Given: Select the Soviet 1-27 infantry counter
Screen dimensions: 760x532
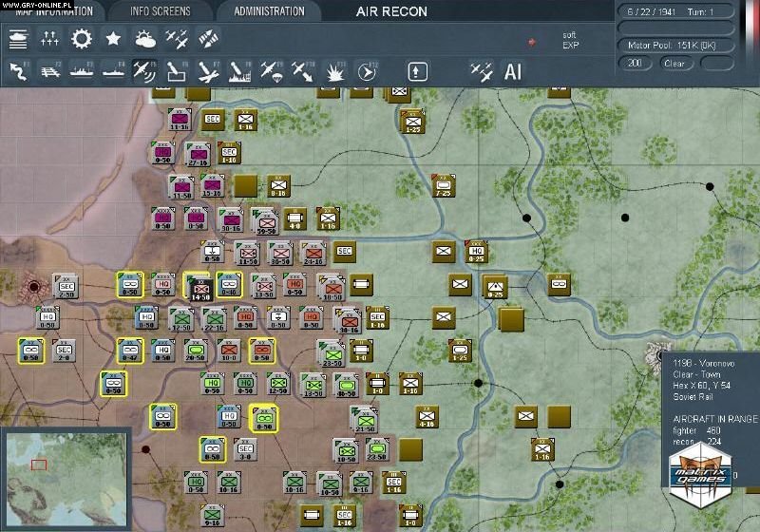Looking at the screenshot, I should (x=413, y=122).
